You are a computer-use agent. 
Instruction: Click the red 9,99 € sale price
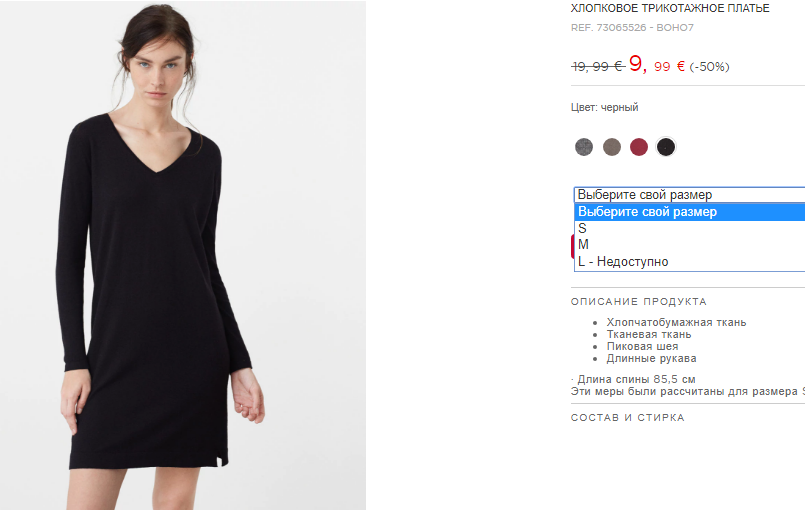pyautogui.click(x=657, y=65)
